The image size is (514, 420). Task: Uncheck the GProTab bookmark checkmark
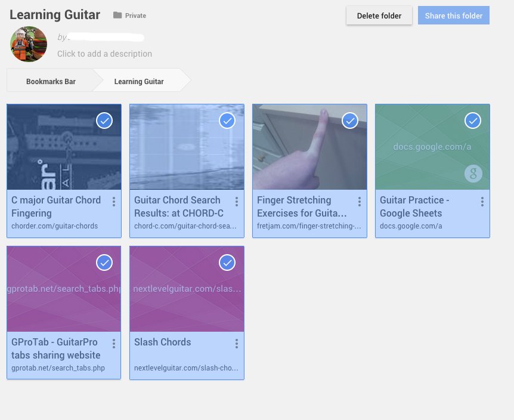(x=104, y=263)
